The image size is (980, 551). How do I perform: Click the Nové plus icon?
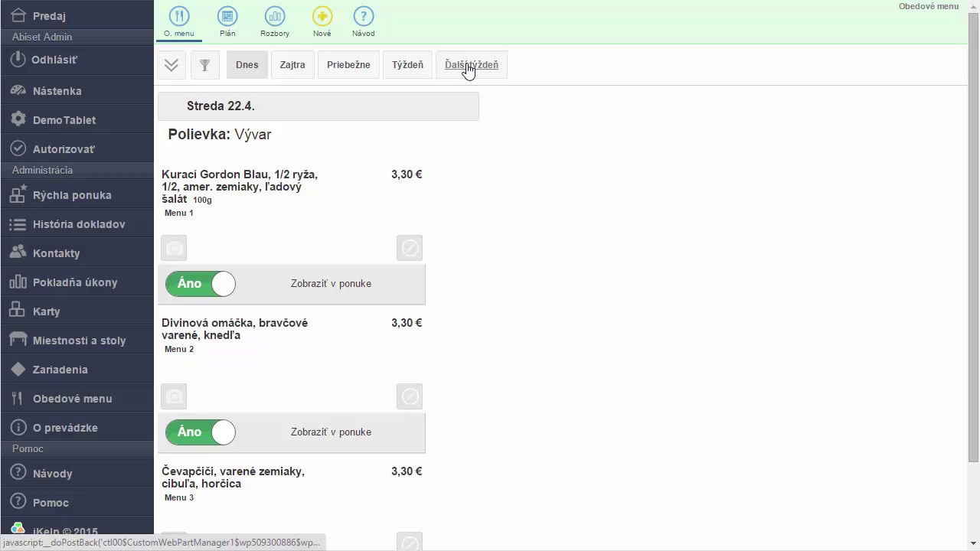click(x=322, y=16)
